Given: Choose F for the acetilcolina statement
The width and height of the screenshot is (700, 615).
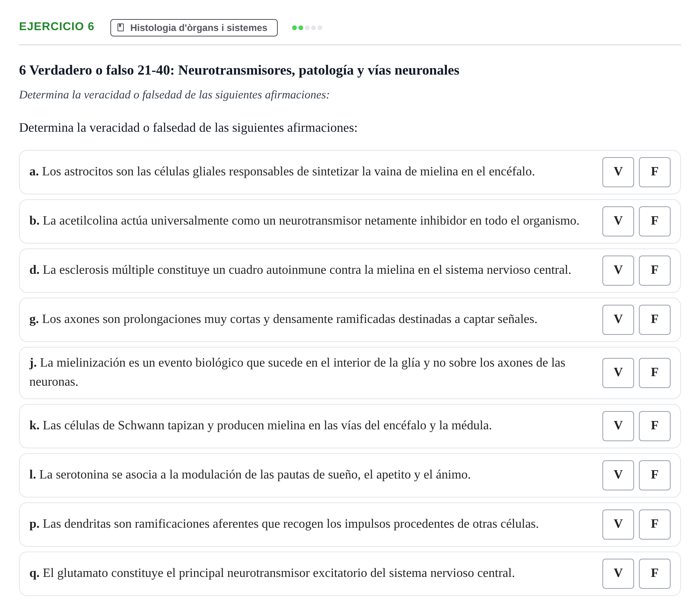Looking at the screenshot, I should [654, 221].
